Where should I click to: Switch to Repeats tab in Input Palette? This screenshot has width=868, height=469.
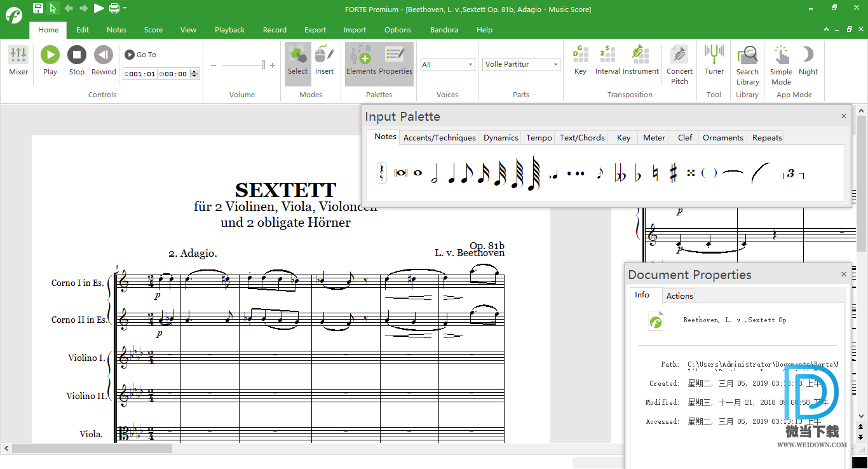coord(767,137)
